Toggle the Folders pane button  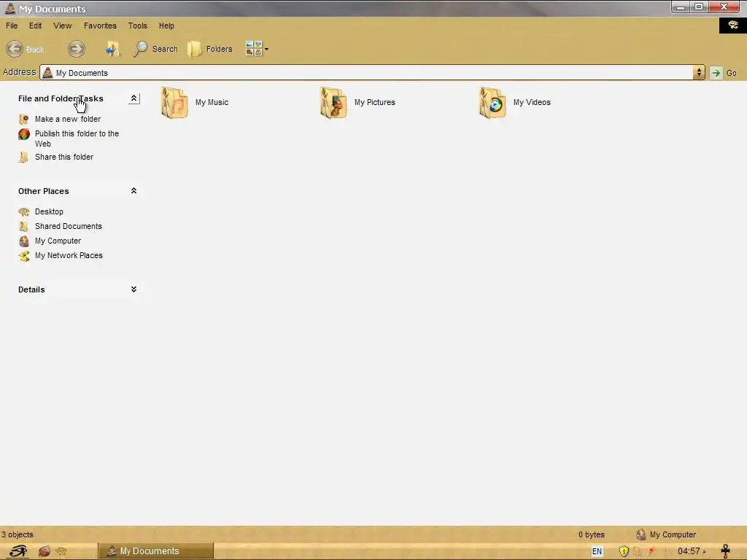210,49
